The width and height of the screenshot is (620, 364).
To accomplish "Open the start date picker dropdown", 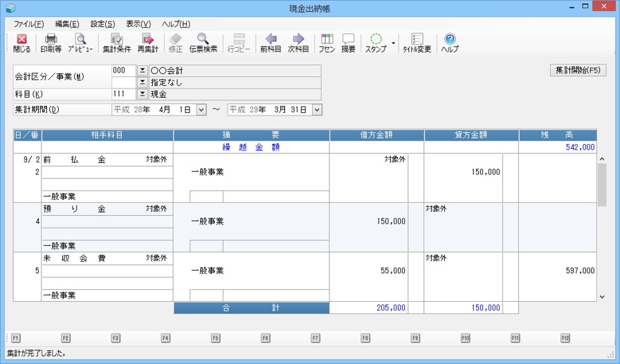I will point(201,109).
